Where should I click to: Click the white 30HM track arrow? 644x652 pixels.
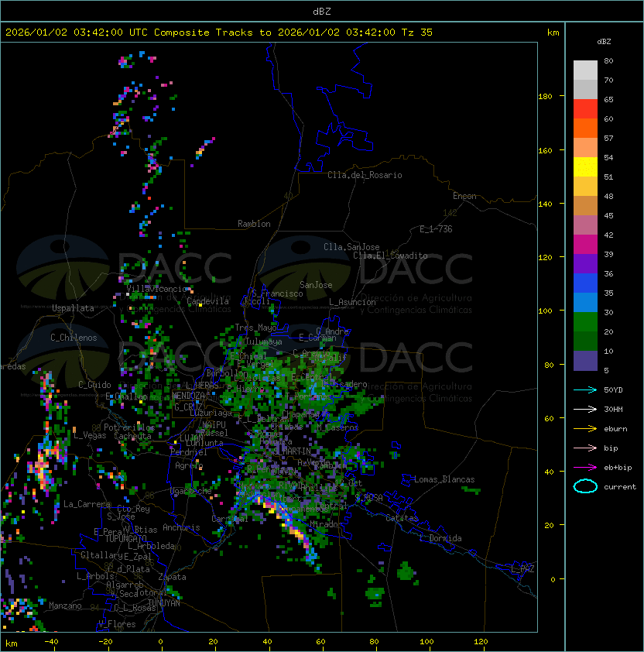tap(585, 410)
